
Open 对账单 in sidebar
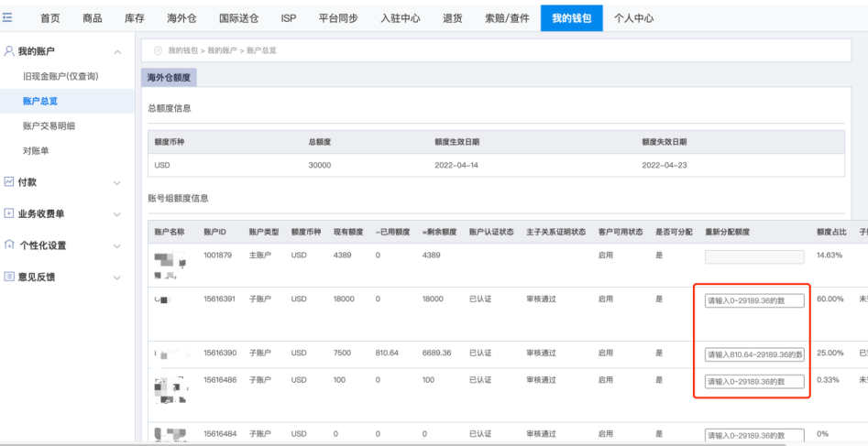[36, 151]
